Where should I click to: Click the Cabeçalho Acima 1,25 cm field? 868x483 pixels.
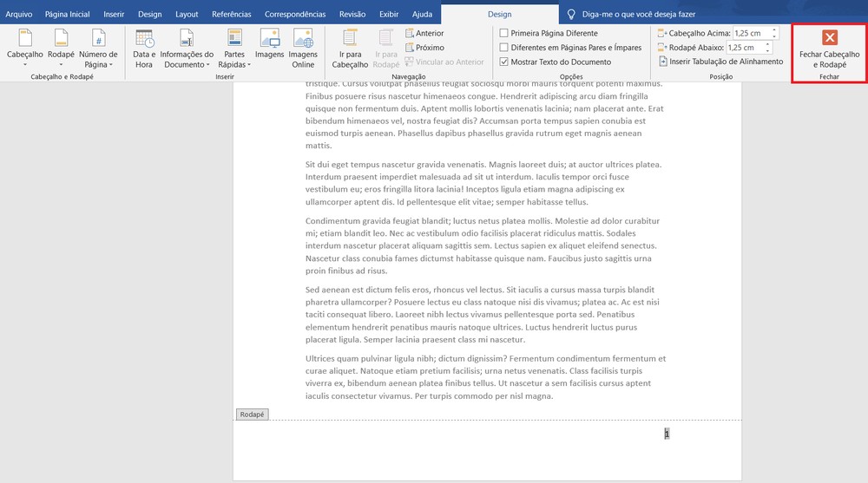751,33
